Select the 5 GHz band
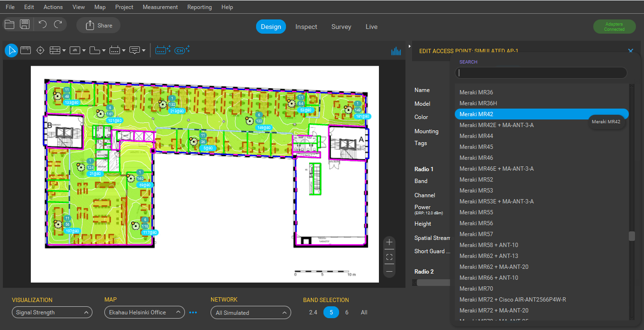This screenshot has height=330, width=644. click(331, 312)
